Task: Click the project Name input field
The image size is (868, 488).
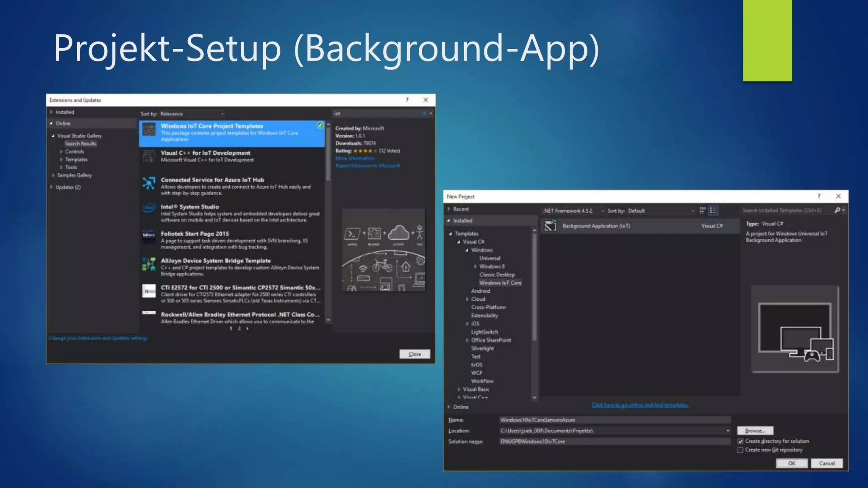Action: click(x=615, y=420)
